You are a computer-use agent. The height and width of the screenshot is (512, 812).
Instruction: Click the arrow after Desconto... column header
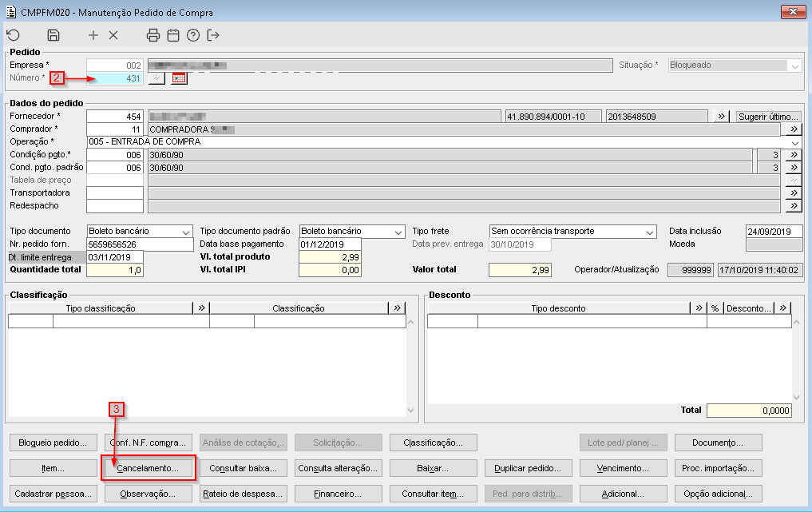point(782,308)
